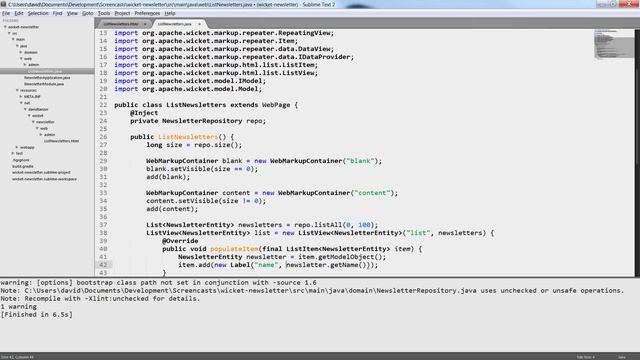This screenshot has width=640, height=360.
Task: Open the View menu
Action: tap(72, 13)
